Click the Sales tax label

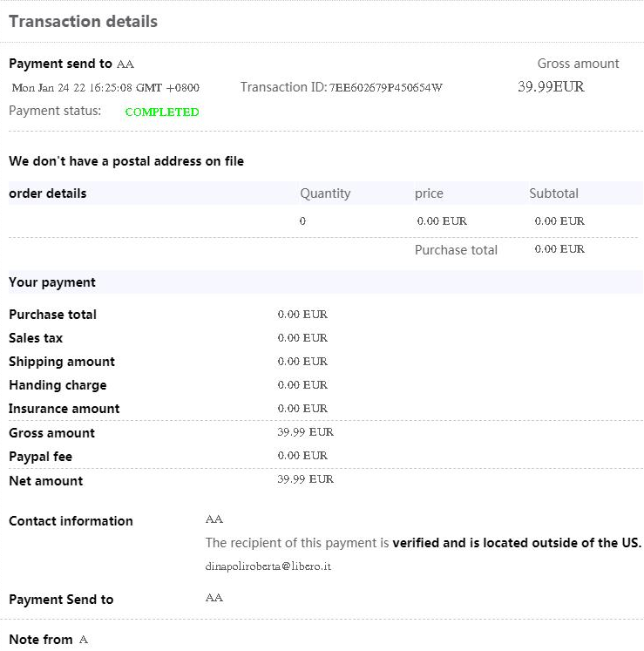coord(36,338)
